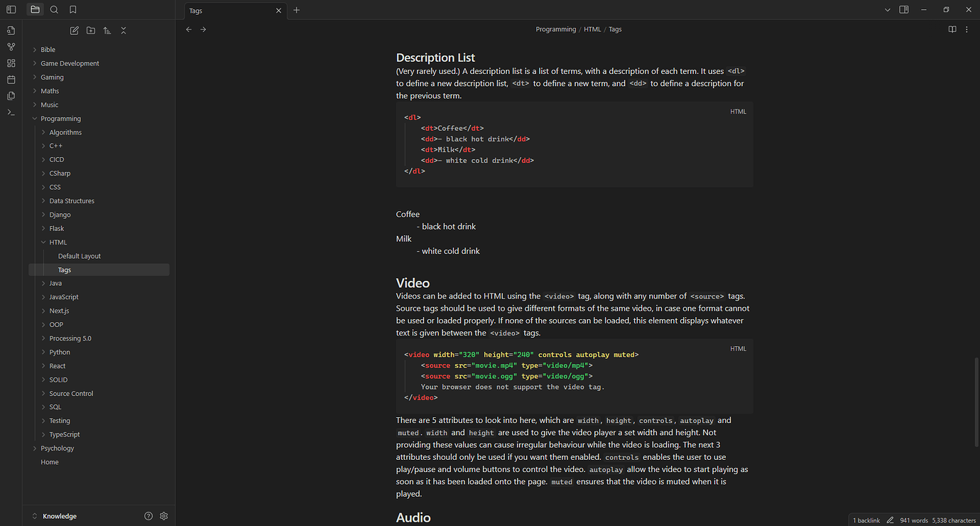This screenshot has height=526, width=980.
Task: Open the command palette terminal icon
Action: click(x=11, y=112)
